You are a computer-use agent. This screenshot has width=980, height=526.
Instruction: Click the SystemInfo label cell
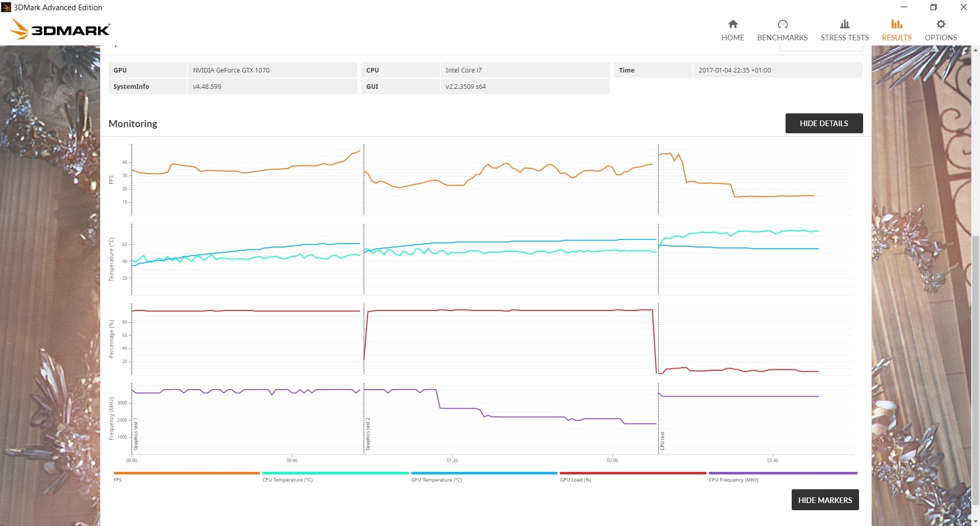pyautogui.click(x=148, y=86)
